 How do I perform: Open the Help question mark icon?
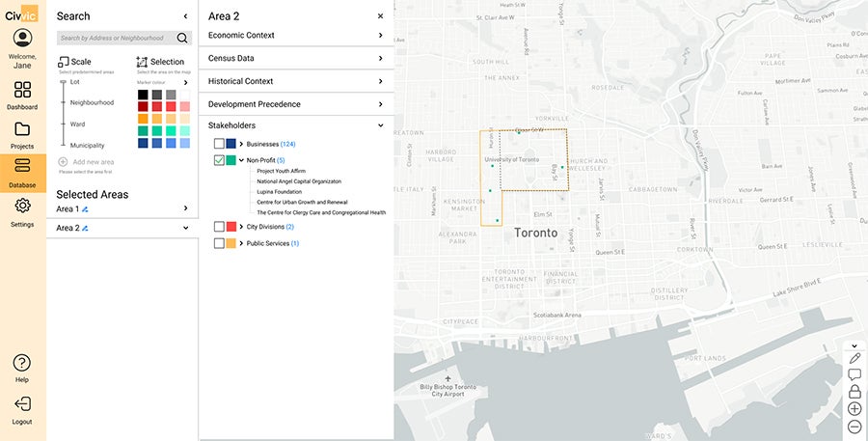[x=22, y=363]
